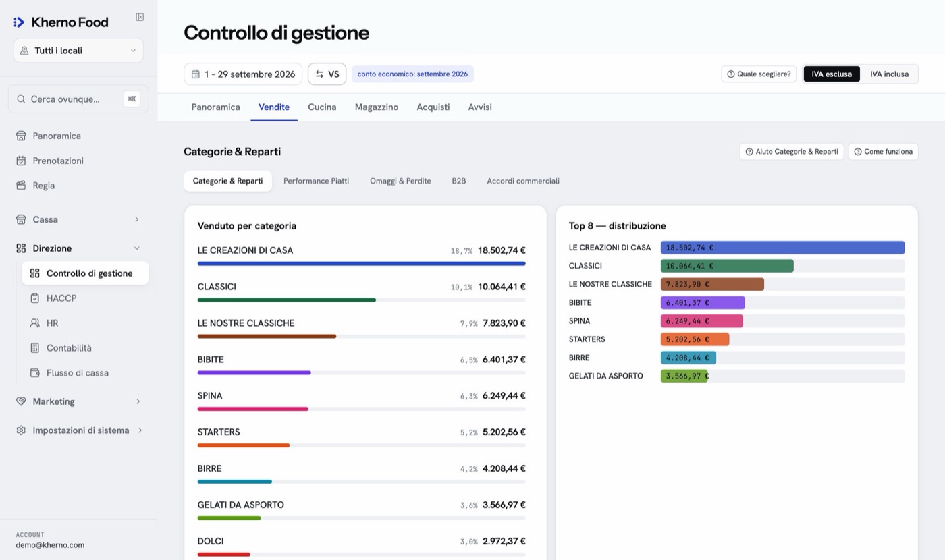The width and height of the screenshot is (945, 560).
Task: Open Aiuto Categorie & Reparti help
Action: pos(792,152)
